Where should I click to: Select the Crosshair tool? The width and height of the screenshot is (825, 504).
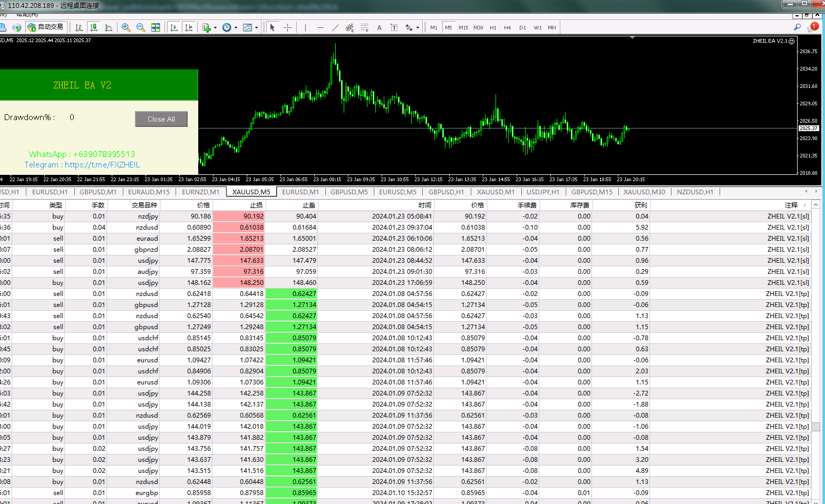tap(287, 27)
